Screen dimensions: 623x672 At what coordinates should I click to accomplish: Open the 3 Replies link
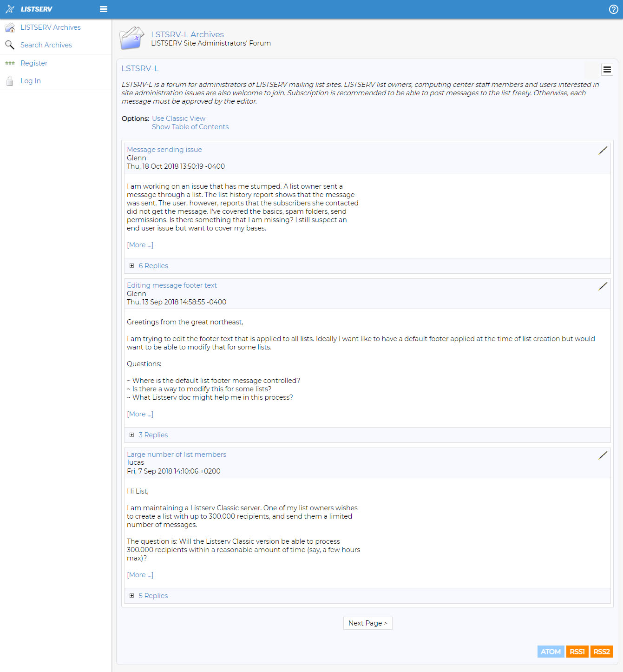pyautogui.click(x=153, y=435)
